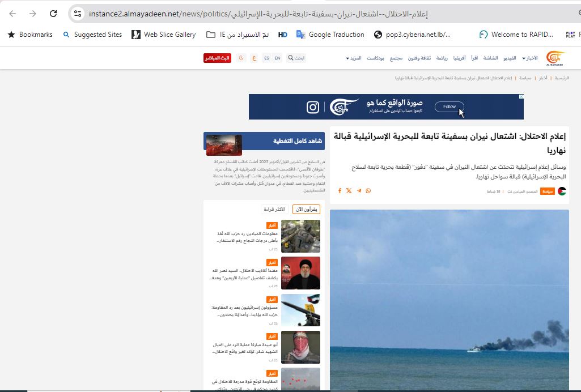Switch site language to ES
This screenshot has width=581, height=392.
point(266,58)
